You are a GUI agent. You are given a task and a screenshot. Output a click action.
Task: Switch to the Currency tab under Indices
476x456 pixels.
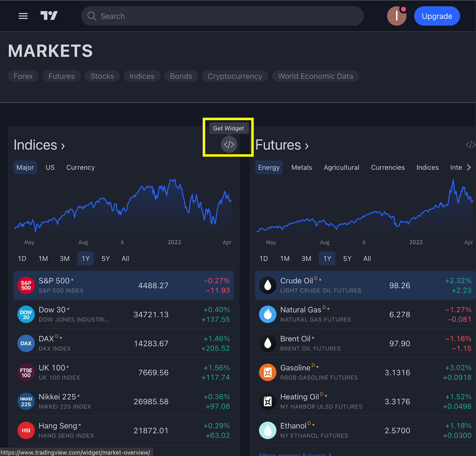(80, 167)
